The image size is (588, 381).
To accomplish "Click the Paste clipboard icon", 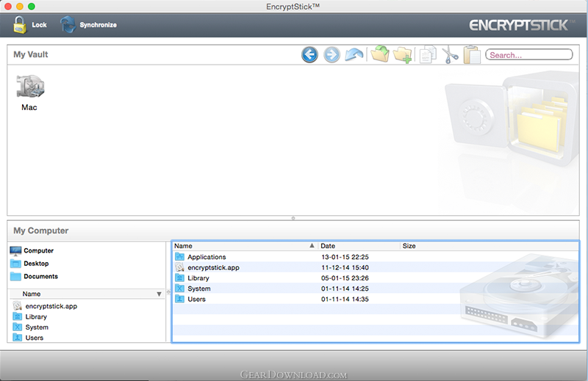I will (x=472, y=55).
